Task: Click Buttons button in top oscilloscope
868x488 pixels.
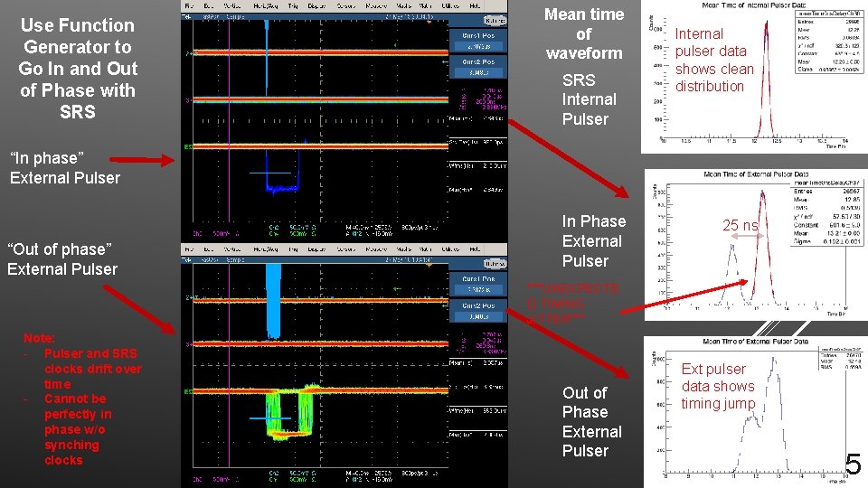Action: click(495, 21)
